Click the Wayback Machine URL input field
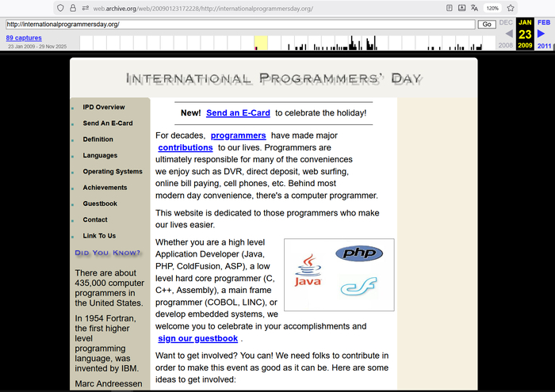The width and height of the screenshot is (555, 392). click(x=238, y=25)
